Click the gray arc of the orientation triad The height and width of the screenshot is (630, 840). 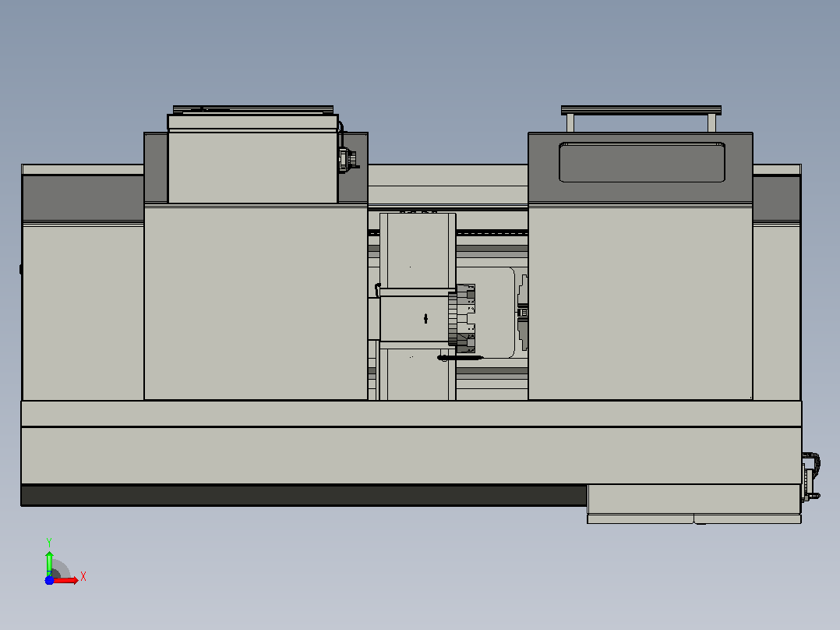pyautogui.click(x=61, y=568)
